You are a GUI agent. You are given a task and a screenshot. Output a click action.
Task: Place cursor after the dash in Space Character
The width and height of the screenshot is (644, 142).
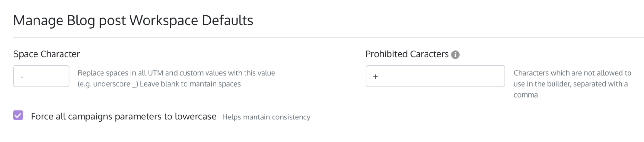(24, 77)
